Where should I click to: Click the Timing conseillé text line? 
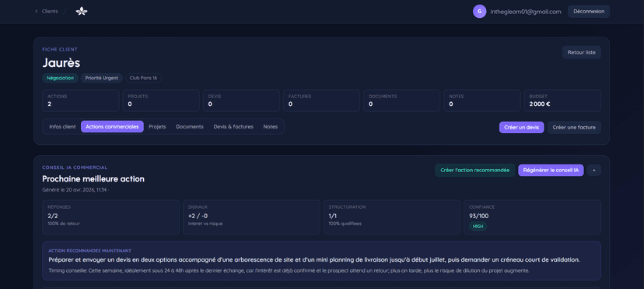(289, 270)
